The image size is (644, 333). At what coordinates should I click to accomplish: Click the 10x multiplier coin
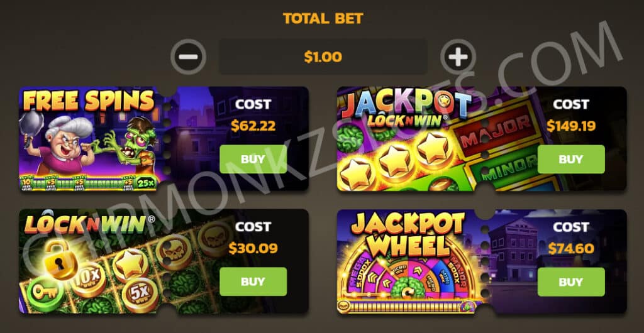point(87,280)
